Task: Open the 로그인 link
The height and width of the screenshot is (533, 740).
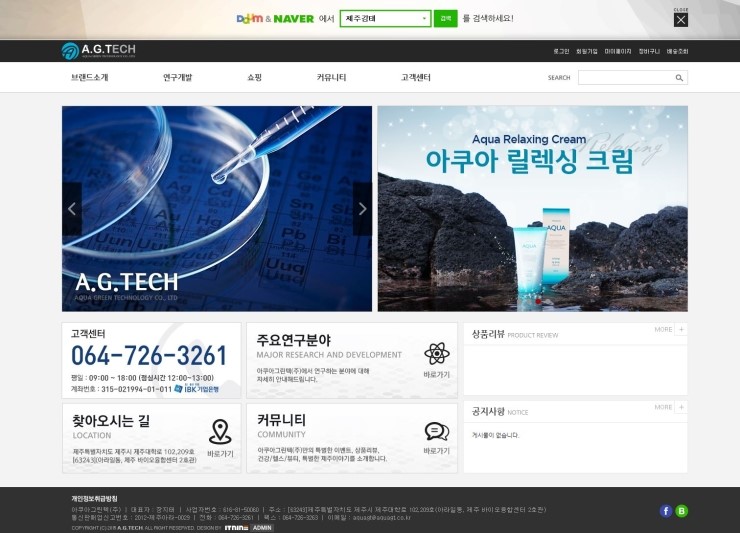Action: 561,51
